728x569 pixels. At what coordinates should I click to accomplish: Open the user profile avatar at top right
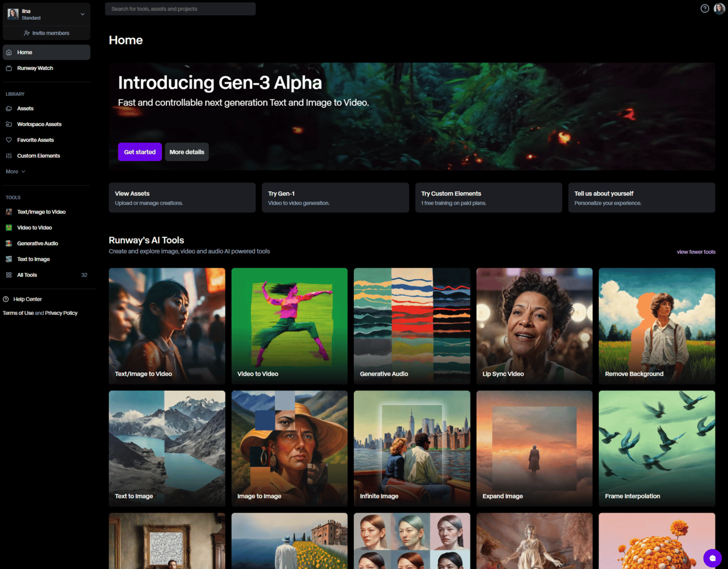(720, 8)
